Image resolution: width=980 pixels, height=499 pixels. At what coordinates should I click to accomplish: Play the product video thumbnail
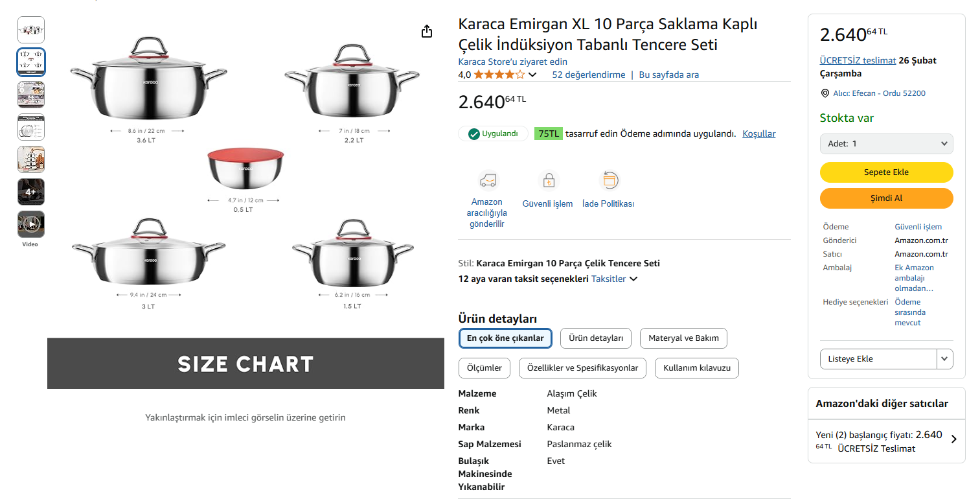click(x=30, y=224)
